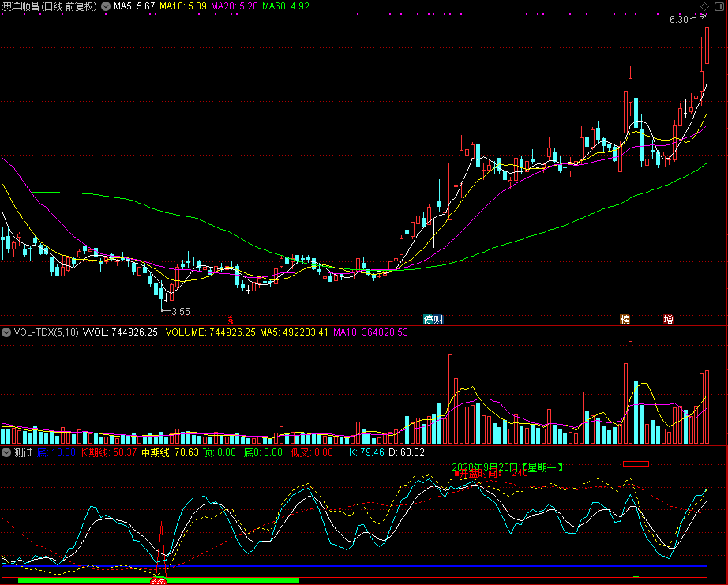
Task: Select the MA60: 4.92 label
Action: pyautogui.click(x=286, y=6)
